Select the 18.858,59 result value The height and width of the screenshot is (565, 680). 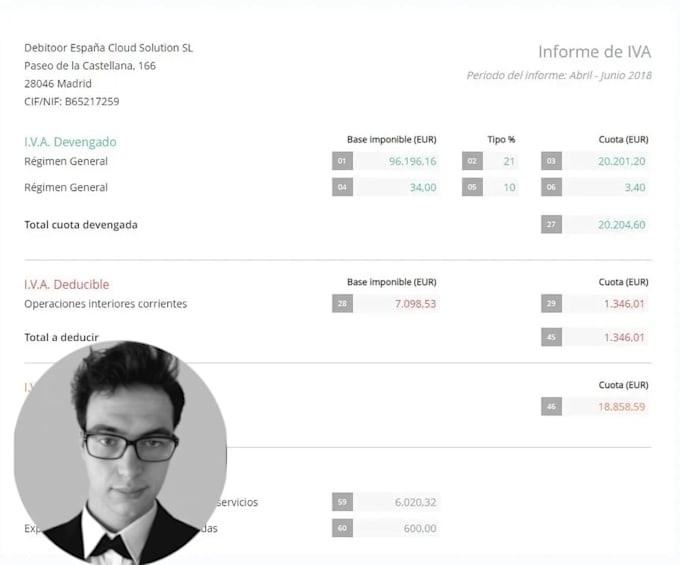tap(621, 407)
